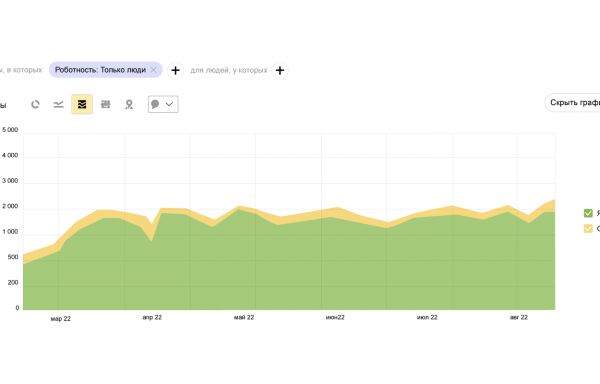Add a visit condition with the plus after the Роботность chip
Viewport: 600px width, 384px height.
175,70
